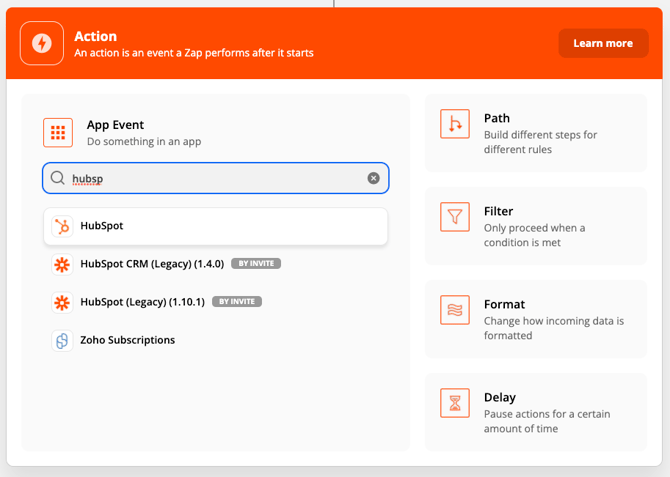Click the Format waves icon
Image resolution: width=670 pixels, height=477 pixels.
point(455,310)
